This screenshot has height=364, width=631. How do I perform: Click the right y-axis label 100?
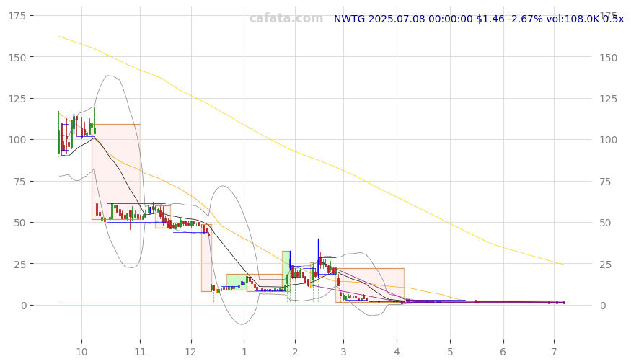[608, 140]
